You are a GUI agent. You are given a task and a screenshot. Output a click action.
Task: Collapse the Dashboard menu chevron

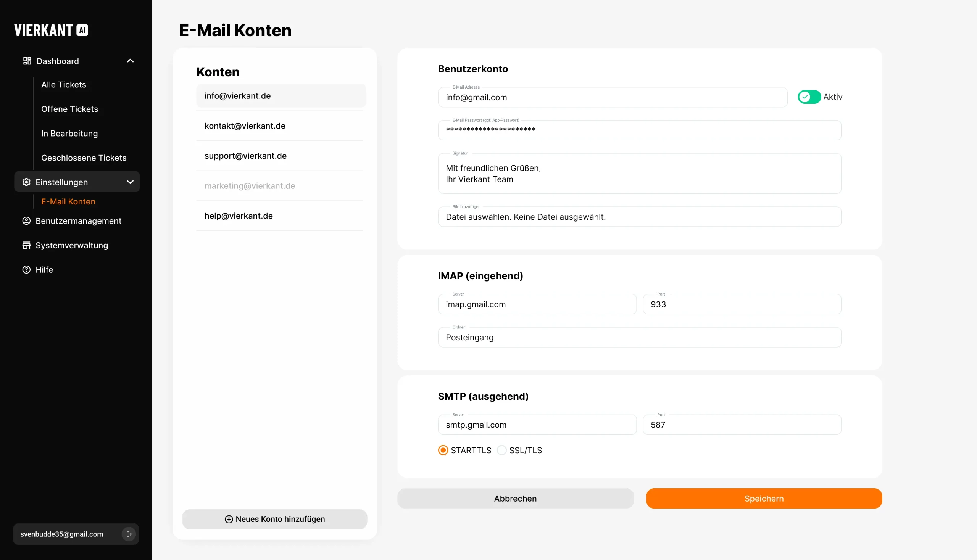(x=130, y=61)
